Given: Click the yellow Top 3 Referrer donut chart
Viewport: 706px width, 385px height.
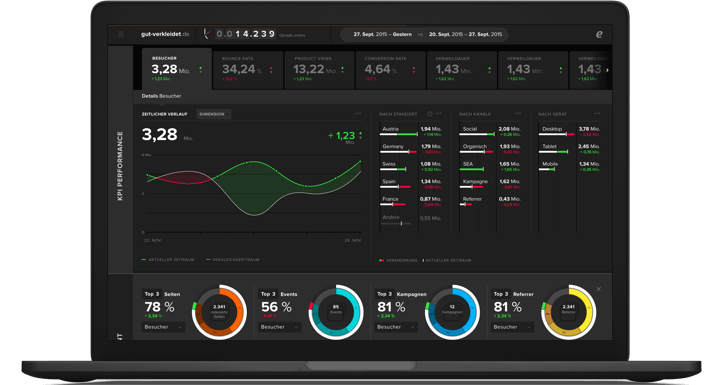Looking at the screenshot, I should coord(568,312).
